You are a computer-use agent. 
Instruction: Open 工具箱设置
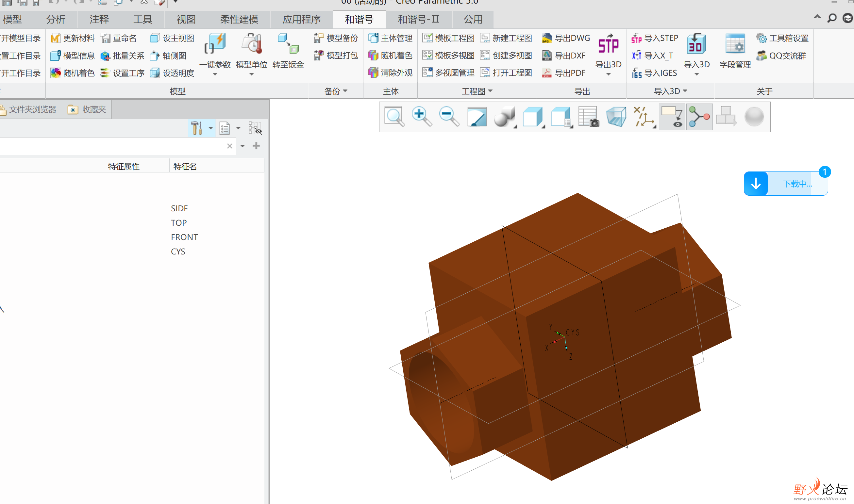click(783, 38)
